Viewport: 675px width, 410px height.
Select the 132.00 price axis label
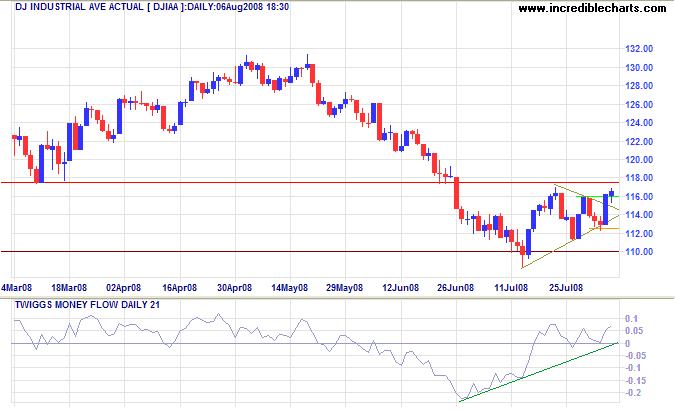click(x=639, y=49)
